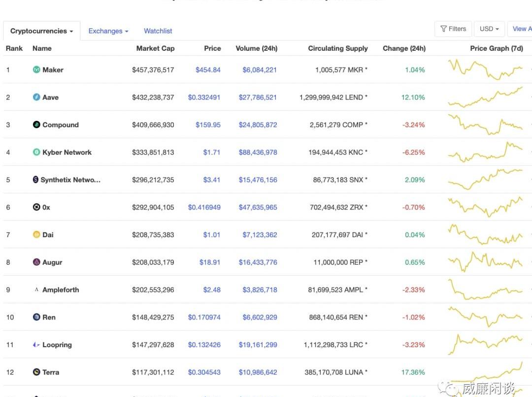Screen dimensions: 532x397
Task: Click Aave's price $0.332491
Action: point(204,97)
